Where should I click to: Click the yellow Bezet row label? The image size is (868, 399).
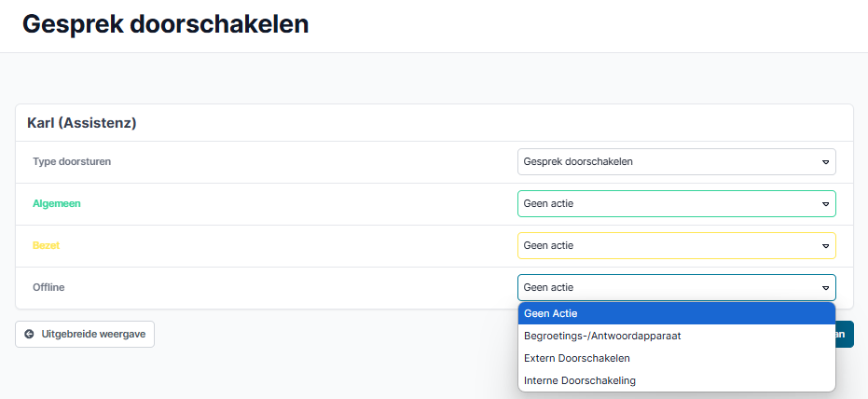pos(47,245)
